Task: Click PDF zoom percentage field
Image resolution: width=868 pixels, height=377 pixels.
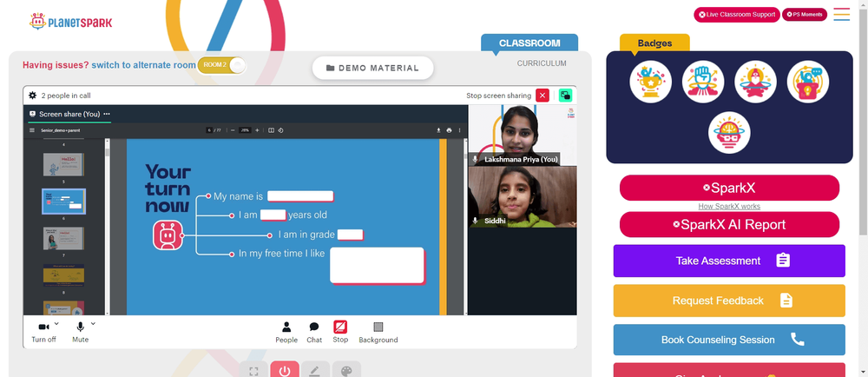Action: point(245,130)
